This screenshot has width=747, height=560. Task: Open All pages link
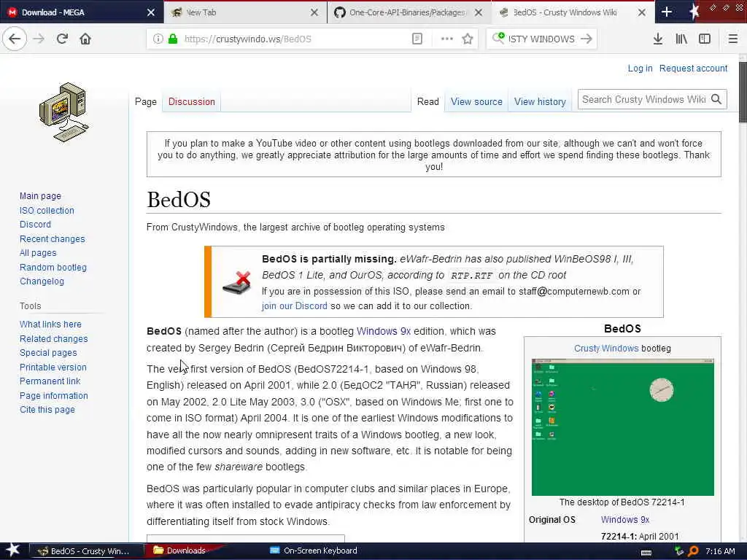coord(38,253)
